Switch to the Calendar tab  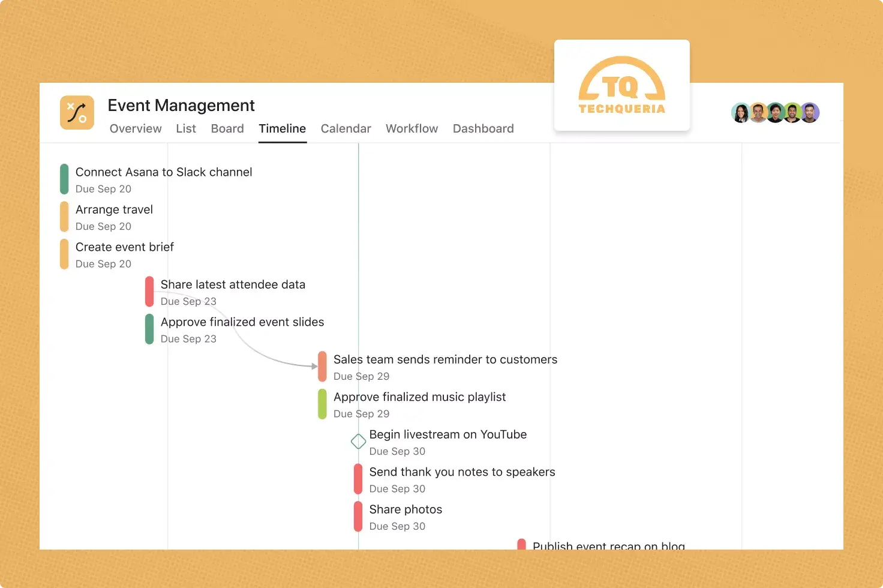(346, 128)
